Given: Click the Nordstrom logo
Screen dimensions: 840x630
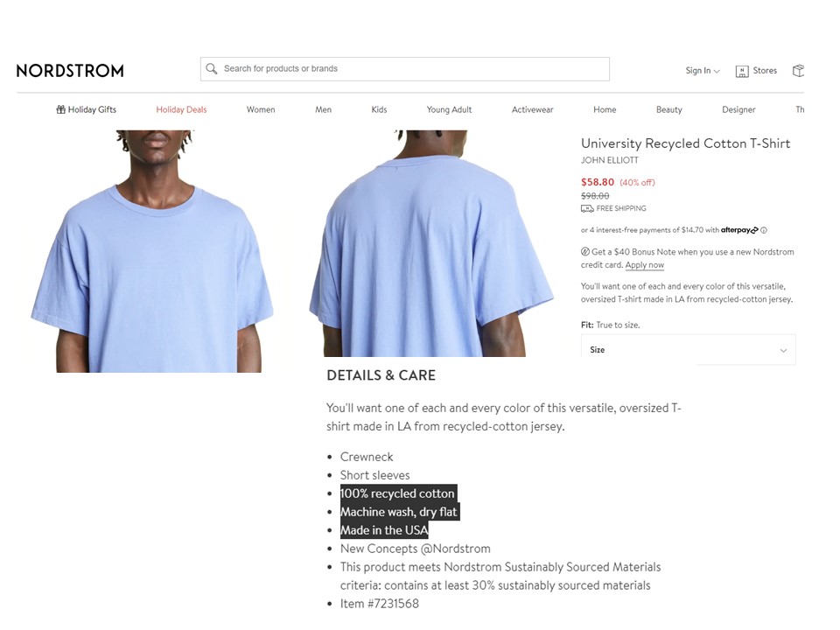Looking at the screenshot, I should (x=70, y=71).
